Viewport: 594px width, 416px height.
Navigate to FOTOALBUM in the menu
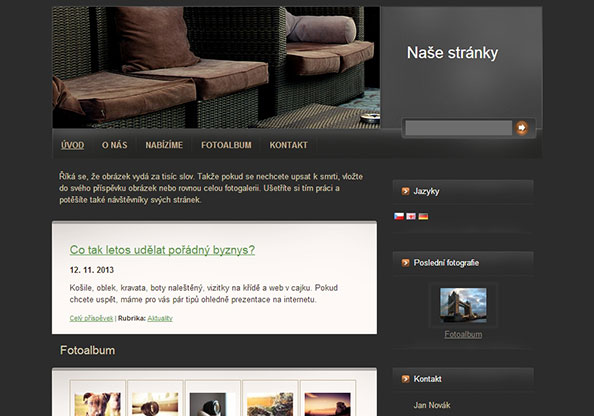pyautogui.click(x=226, y=145)
